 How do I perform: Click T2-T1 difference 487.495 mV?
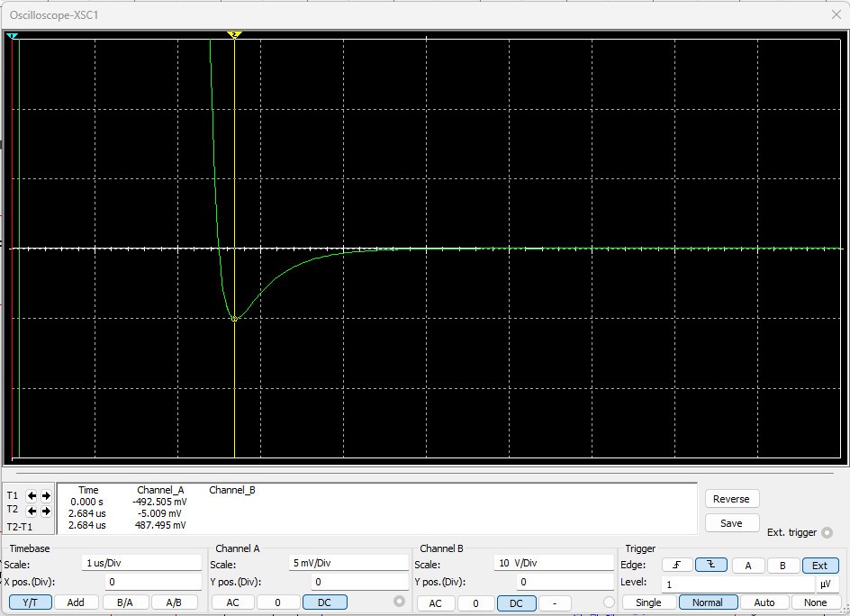tap(160, 525)
